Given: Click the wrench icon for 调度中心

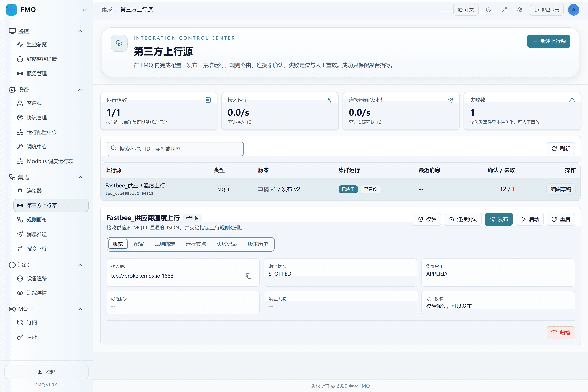Looking at the screenshot, I should click(20, 147).
